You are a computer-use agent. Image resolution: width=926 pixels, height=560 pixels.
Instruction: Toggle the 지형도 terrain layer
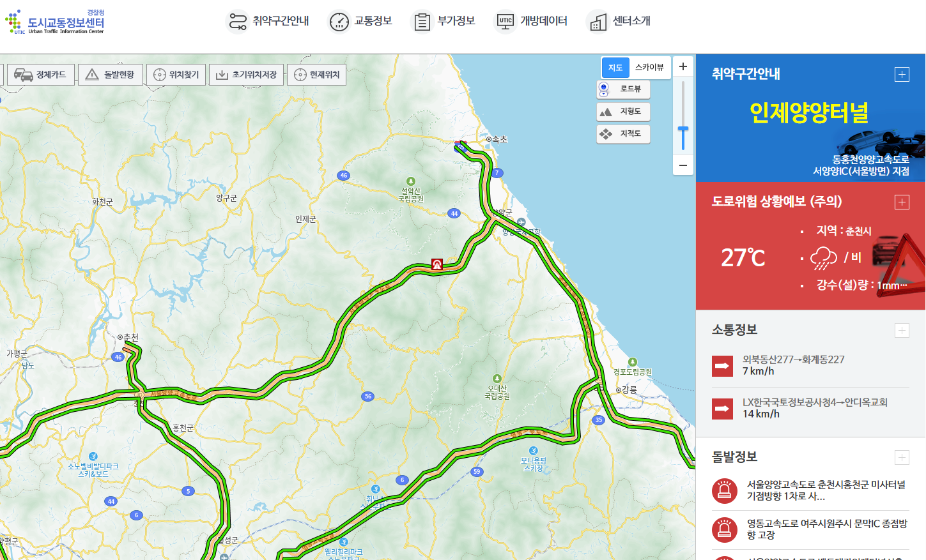(623, 112)
